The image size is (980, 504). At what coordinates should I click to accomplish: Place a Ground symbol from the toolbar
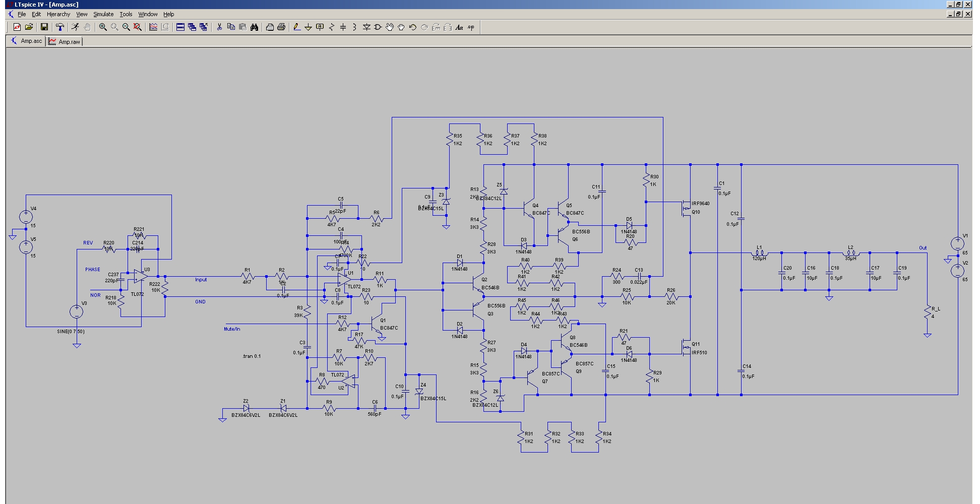(308, 27)
